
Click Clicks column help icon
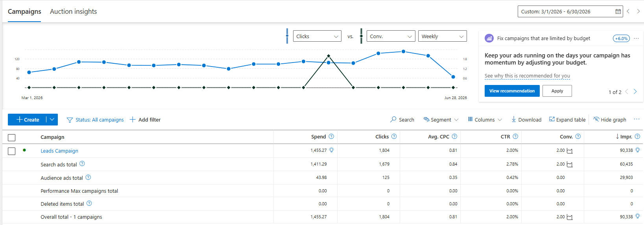[x=394, y=136]
